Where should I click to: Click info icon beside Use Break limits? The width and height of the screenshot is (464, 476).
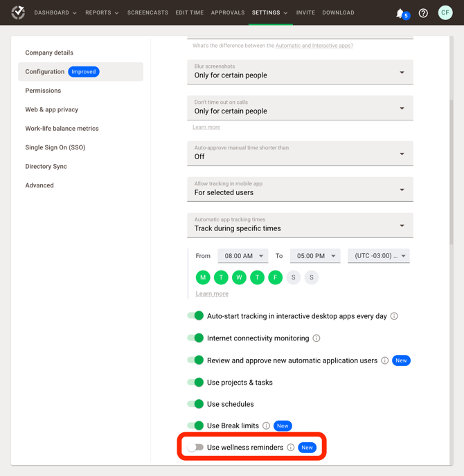[266, 426]
